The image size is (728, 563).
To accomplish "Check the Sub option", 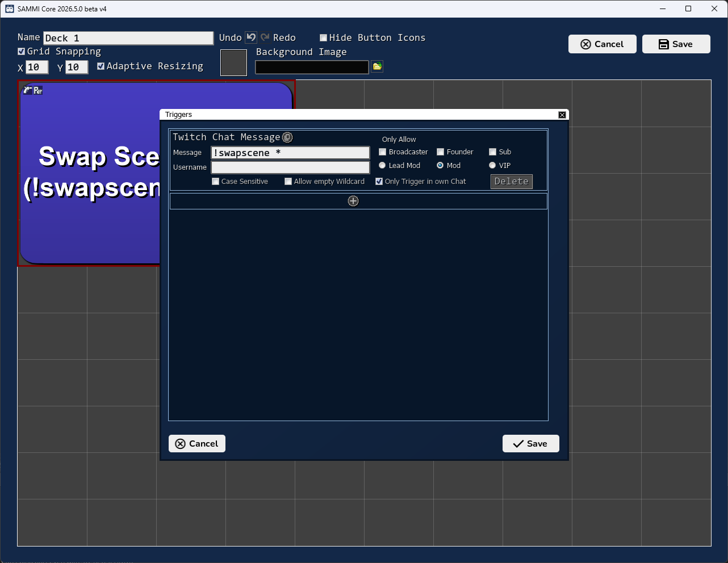I will [x=493, y=152].
